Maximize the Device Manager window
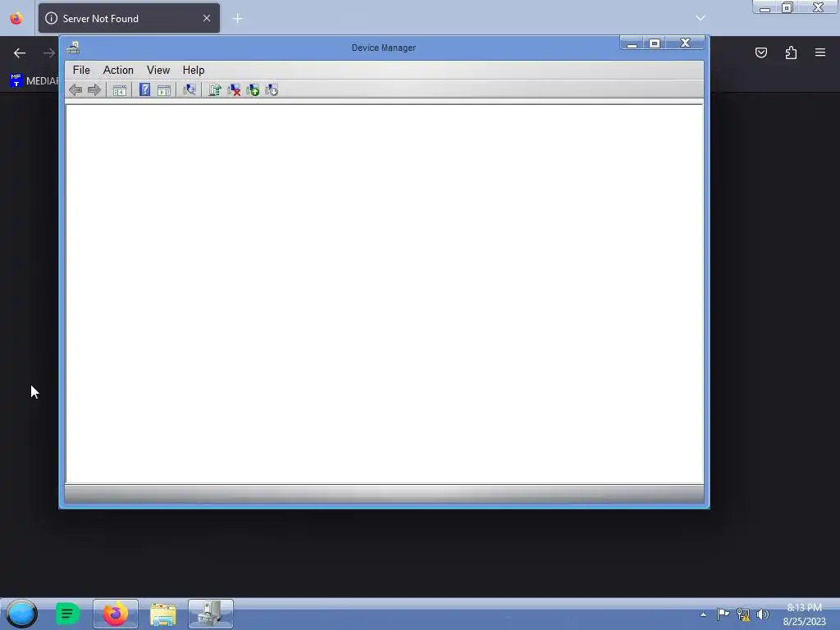This screenshot has width=840, height=630. (x=654, y=43)
